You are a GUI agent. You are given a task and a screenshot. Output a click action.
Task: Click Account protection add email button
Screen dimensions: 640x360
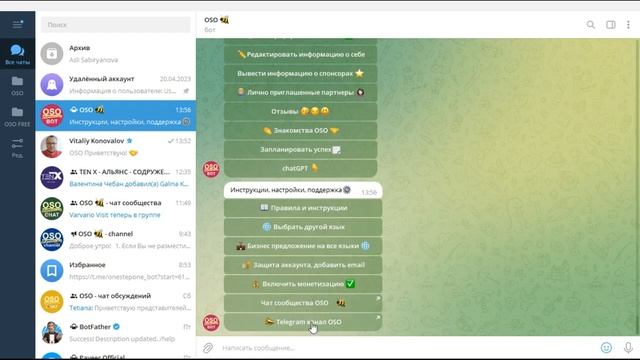point(303,265)
